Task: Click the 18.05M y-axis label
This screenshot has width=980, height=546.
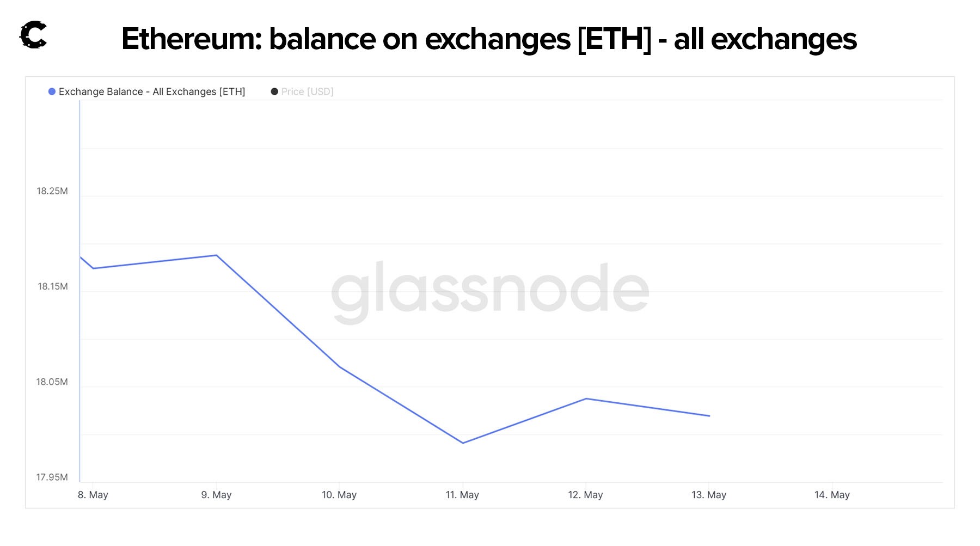Action: (52, 382)
